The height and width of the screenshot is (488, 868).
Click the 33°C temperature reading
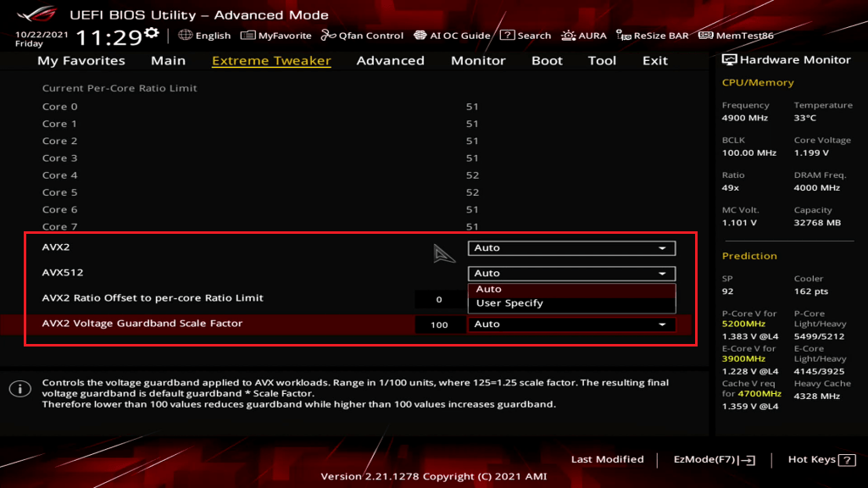(805, 118)
